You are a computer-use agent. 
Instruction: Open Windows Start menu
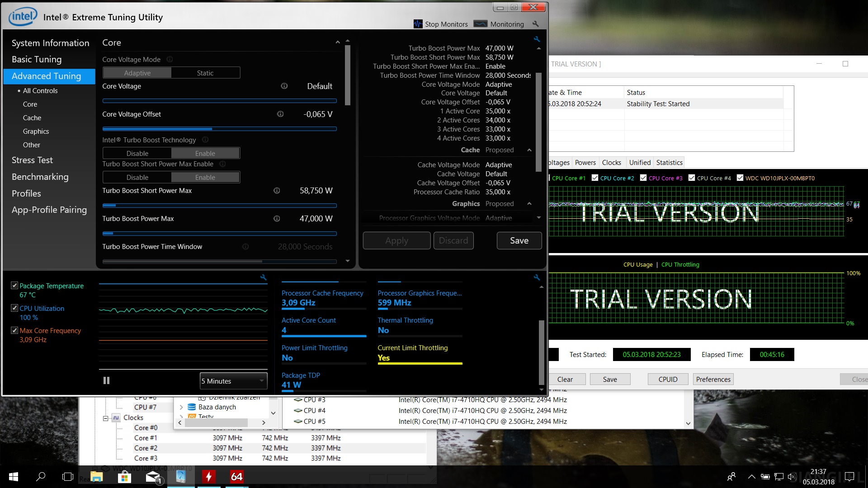click(x=14, y=477)
